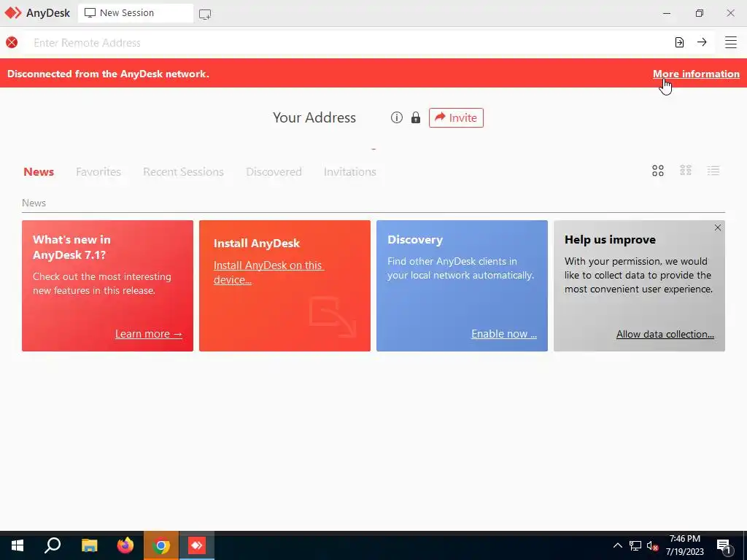Click Enable now link in Discovery card
The height and width of the screenshot is (560, 747).
tap(504, 334)
